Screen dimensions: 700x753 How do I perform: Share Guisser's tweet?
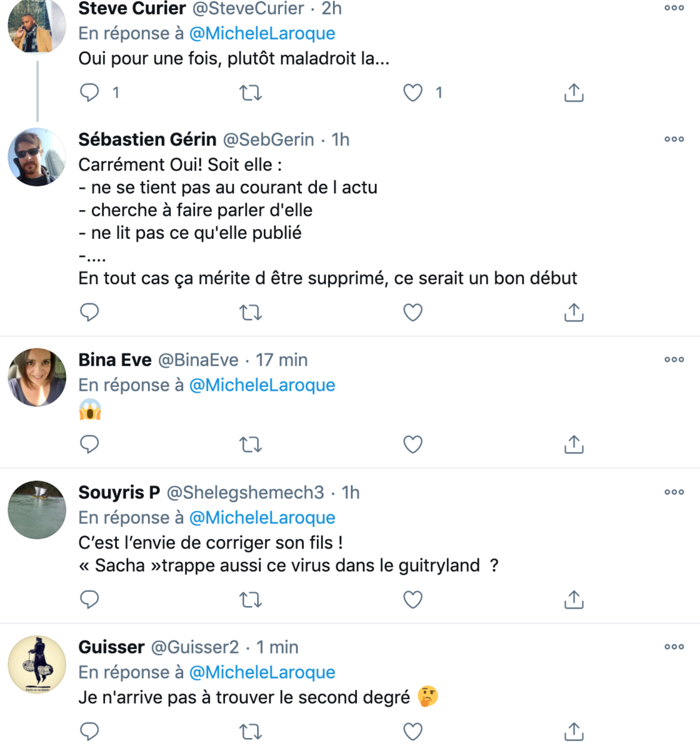coord(573,731)
